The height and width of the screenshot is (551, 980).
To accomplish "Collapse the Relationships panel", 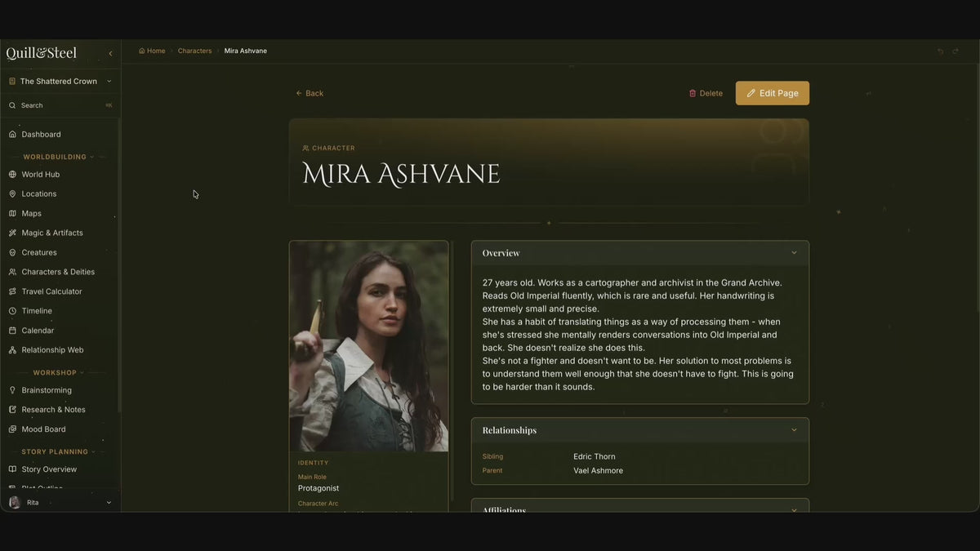I will coord(794,430).
